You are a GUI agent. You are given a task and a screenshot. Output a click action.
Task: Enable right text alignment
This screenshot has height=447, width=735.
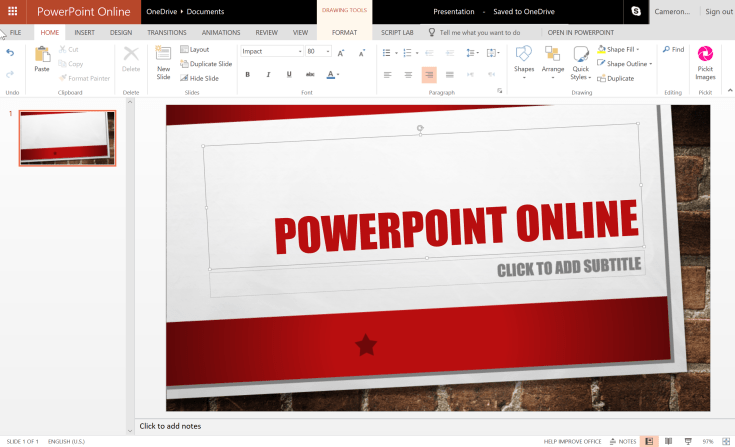coord(428,75)
